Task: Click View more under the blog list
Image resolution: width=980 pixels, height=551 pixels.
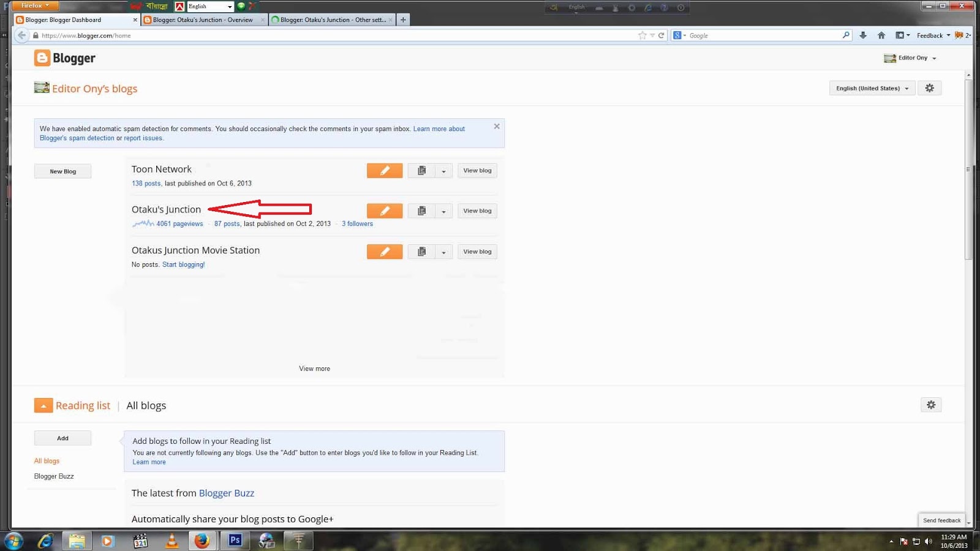Action: [314, 369]
